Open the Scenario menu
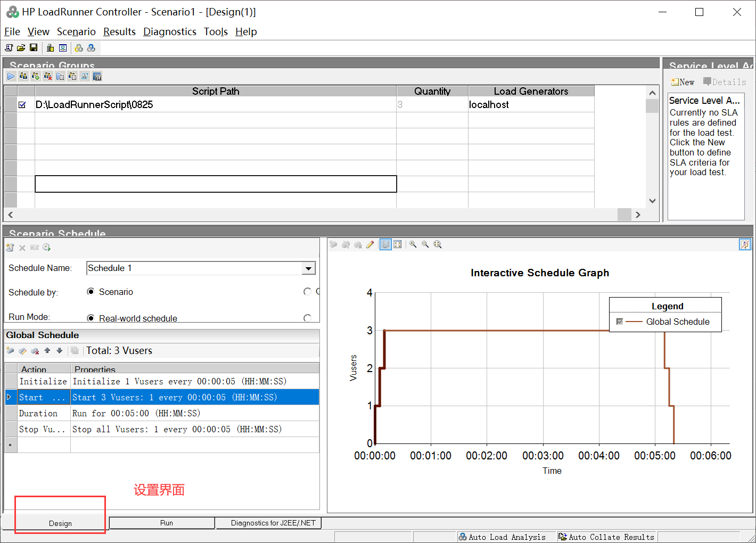Screen dimensions: 756x543 point(76,32)
